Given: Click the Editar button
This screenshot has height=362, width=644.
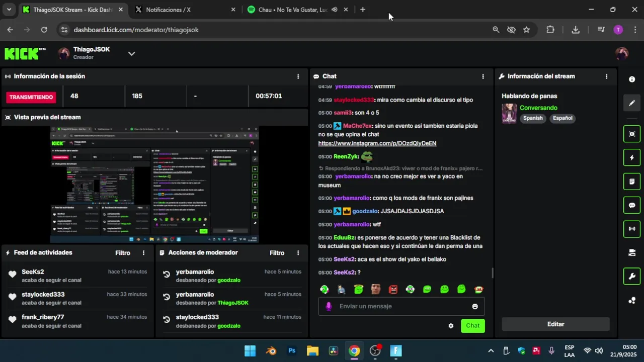Looking at the screenshot, I should pos(555,324).
